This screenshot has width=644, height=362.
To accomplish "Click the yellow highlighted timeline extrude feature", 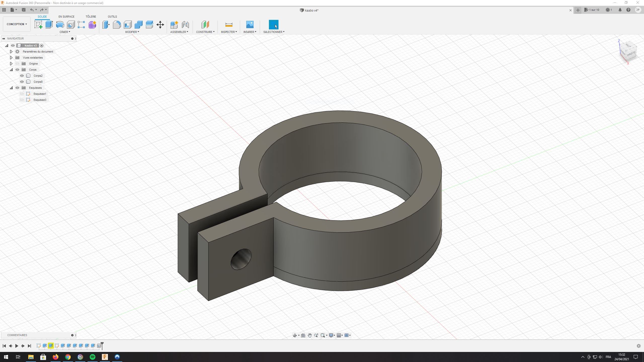I will coord(51,346).
